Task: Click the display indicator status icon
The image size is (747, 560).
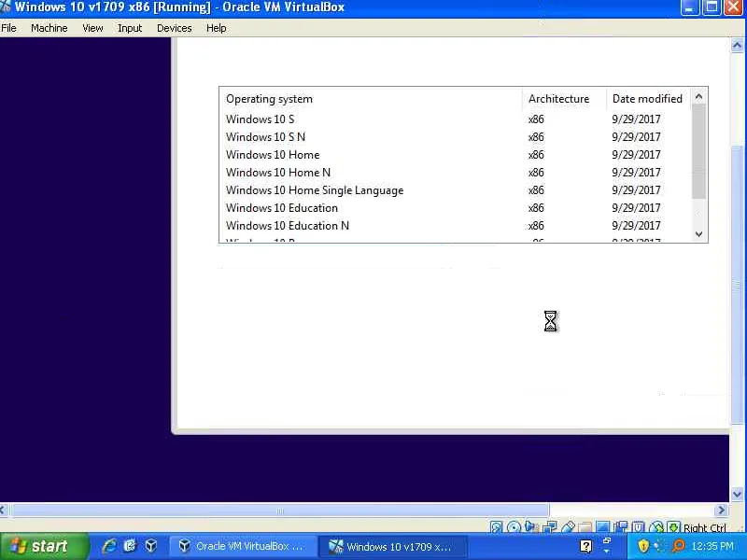Action: coord(603,527)
